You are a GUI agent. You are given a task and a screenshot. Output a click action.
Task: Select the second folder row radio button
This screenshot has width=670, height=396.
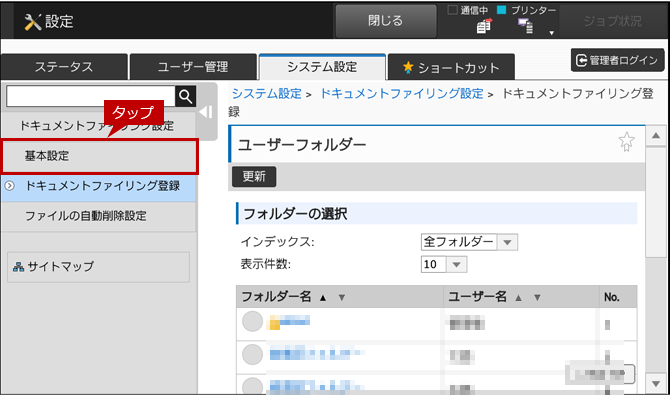(x=252, y=355)
